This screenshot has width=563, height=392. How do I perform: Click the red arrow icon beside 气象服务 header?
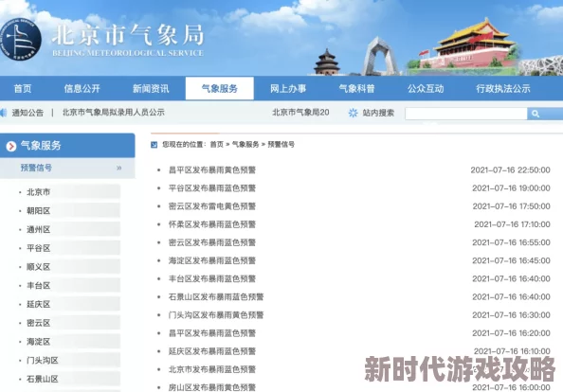11,146
